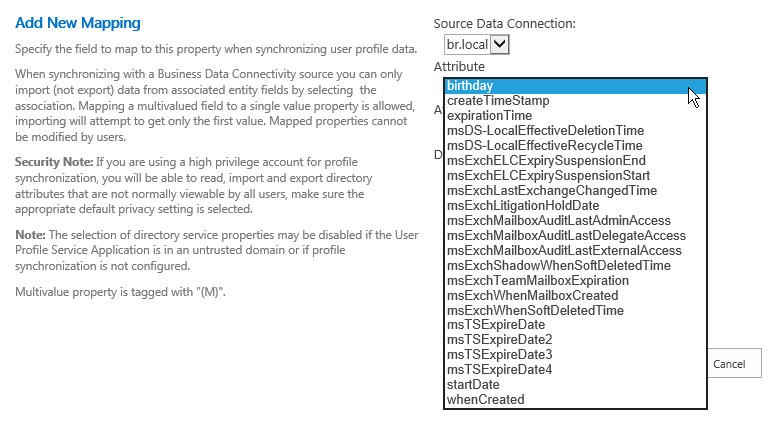
Task: Select startDate in the attribute dropdown
Action: click(x=575, y=385)
